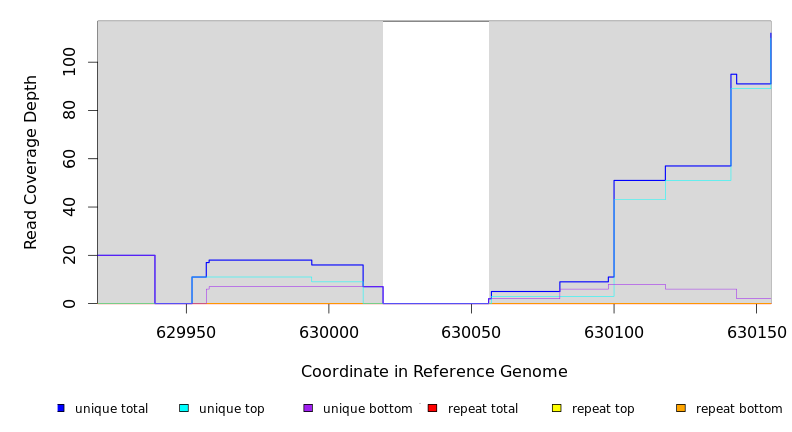Click the "repeat total" legend text
Screen dimensions: 792x432
tap(483, 409)
